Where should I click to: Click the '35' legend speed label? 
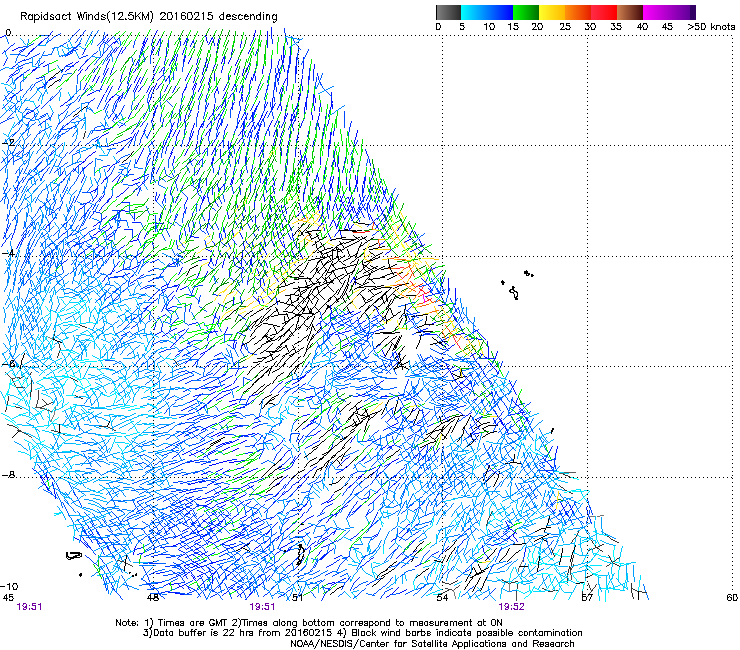click(616, 27)
